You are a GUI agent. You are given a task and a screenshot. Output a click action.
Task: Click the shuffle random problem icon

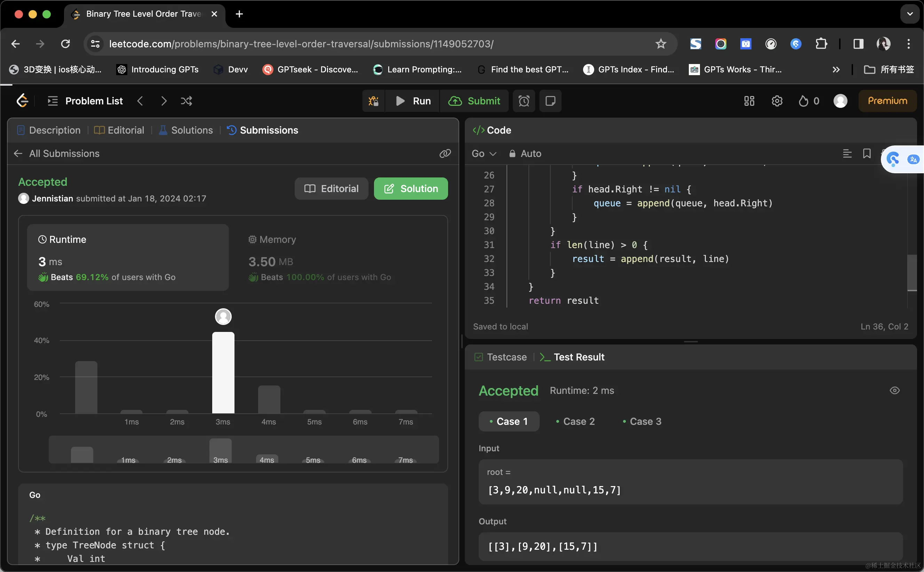point(186,101)
